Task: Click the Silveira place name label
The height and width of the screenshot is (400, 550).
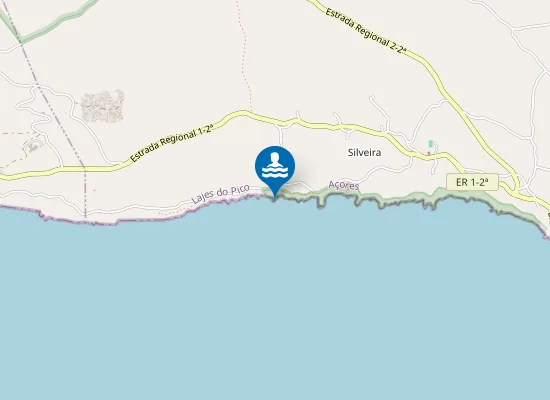Action: click(x=364, y=152)
